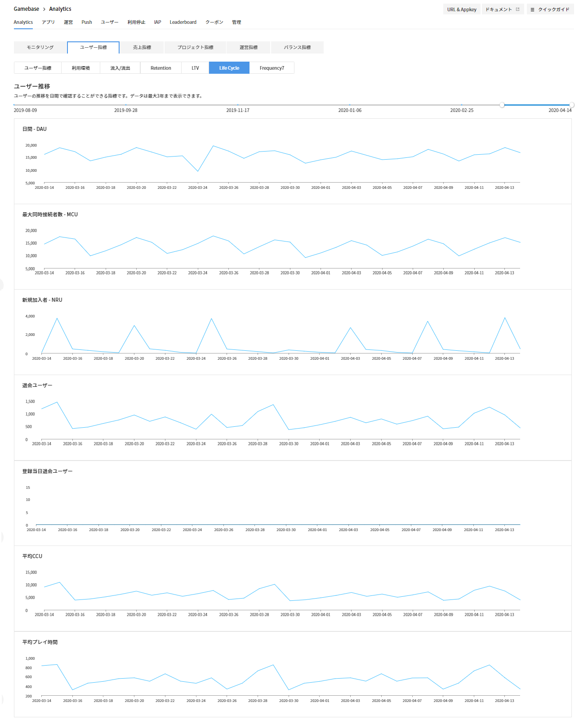Viewport: 588px width, 720px height.
Task: Click slider track near 2019-11-17
Action: coord(238,105)
